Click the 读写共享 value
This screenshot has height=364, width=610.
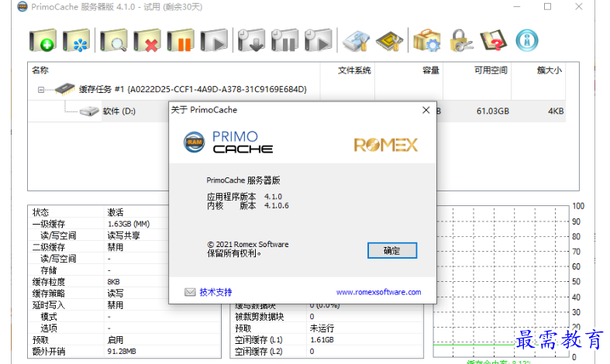(x=124, y=235)
